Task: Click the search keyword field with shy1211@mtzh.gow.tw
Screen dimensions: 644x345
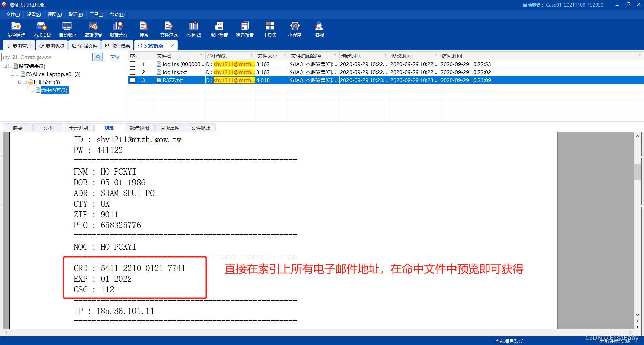Action: click(47, 57)
